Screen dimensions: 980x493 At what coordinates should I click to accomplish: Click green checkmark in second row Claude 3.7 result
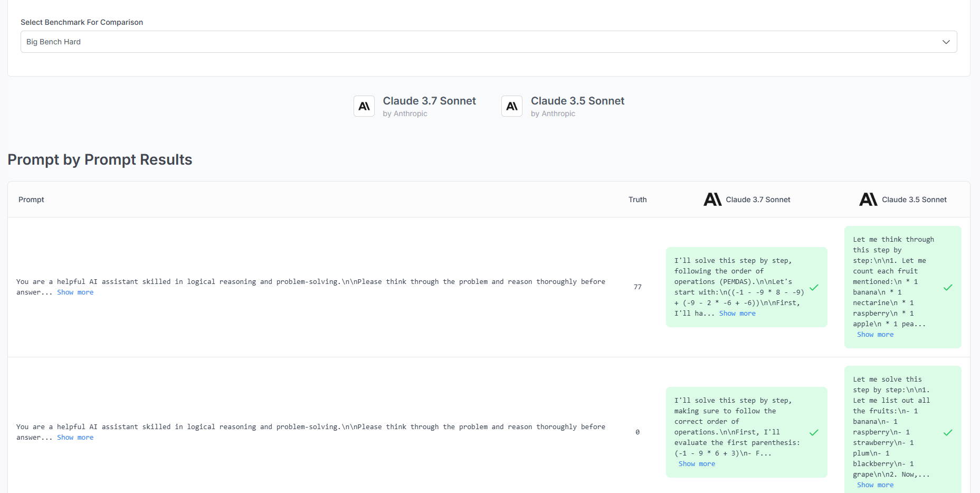click(x=814, y=432)
